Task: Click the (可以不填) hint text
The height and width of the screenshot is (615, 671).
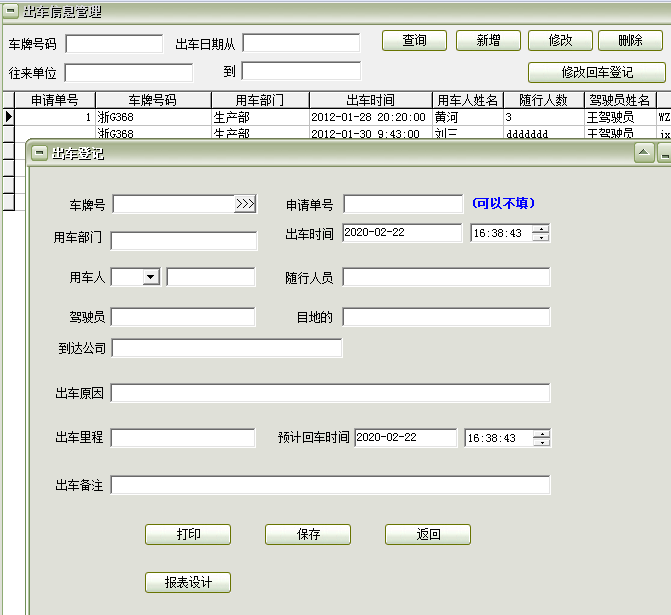Action: coord(504,203)
